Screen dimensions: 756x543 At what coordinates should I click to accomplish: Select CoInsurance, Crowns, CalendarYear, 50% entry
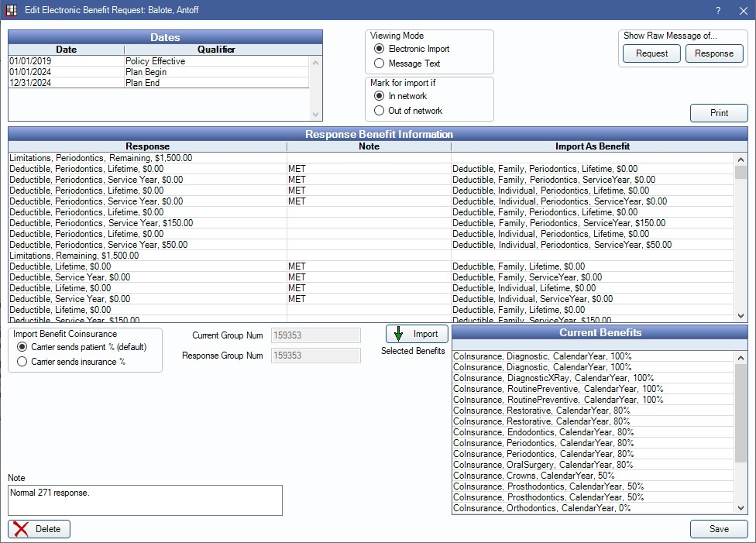(534, 476)
